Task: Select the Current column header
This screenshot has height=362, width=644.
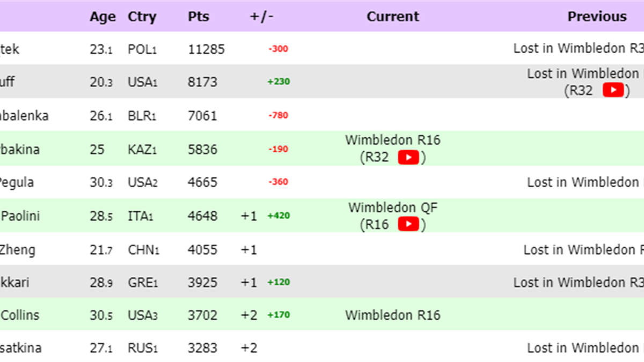Action: (x=393, y=17)
